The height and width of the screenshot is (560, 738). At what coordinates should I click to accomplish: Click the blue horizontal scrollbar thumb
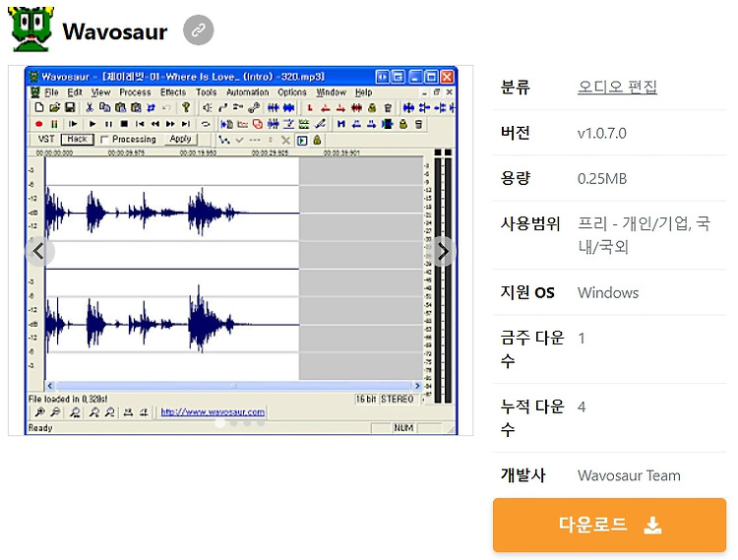[233, 386]
